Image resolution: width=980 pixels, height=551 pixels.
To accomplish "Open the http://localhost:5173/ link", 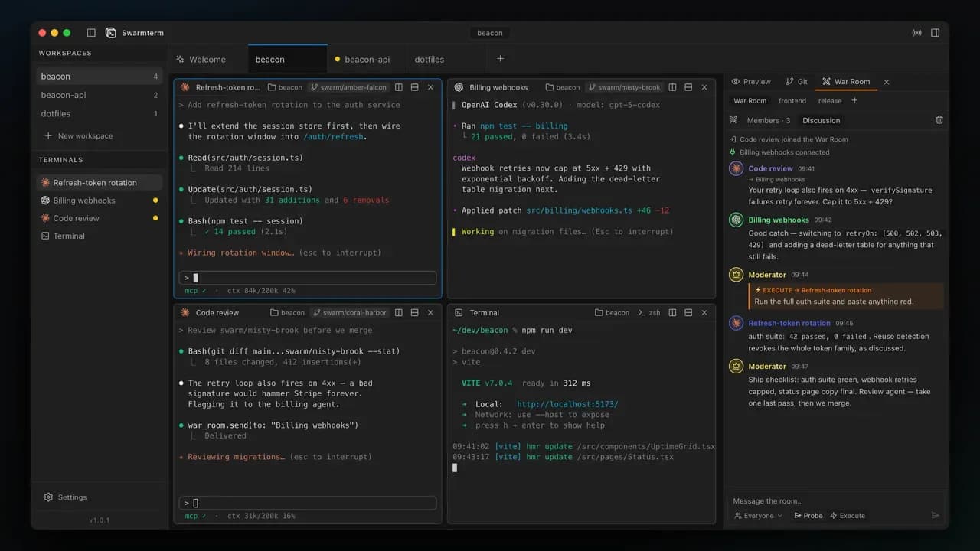I will pos(567,404).
